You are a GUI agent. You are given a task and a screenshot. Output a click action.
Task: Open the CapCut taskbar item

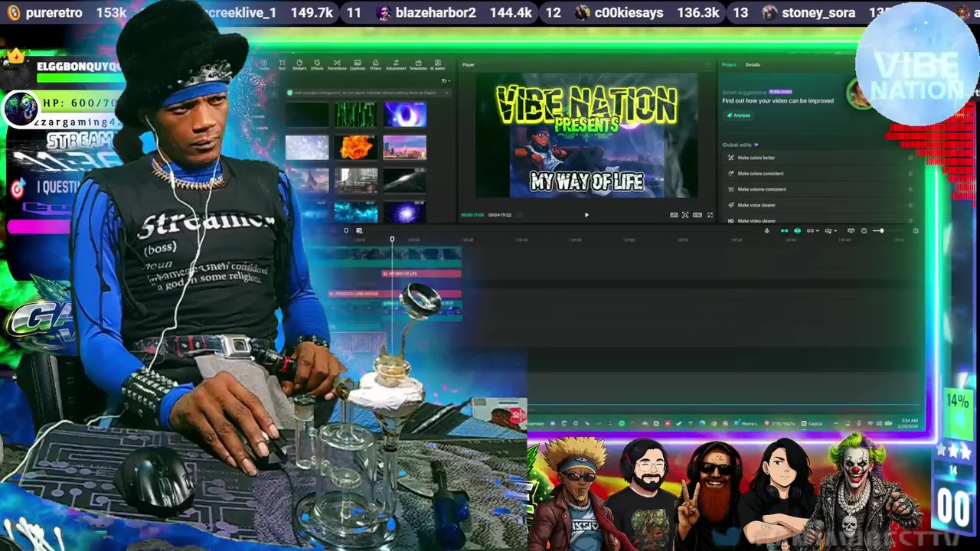tap(812, 423)
